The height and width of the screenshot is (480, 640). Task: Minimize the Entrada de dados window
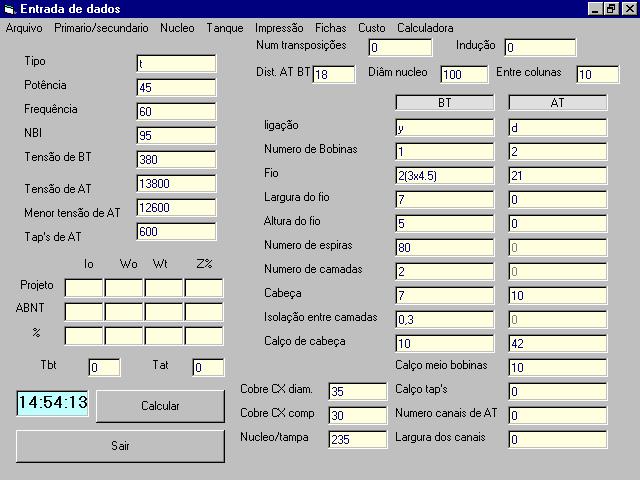point(595,9)
